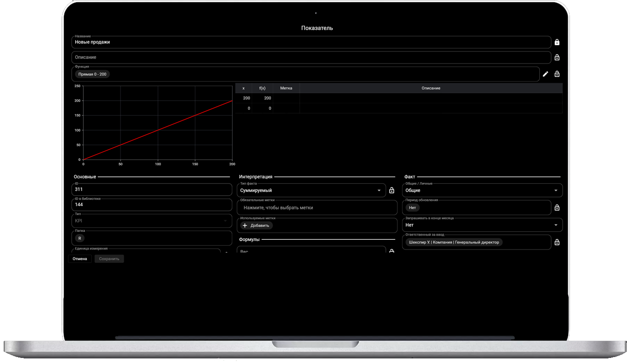Click the lock beside Тип факта dropdown
Image resolution: width=627 pixels, height=364 pixels.
coord(391,191)
